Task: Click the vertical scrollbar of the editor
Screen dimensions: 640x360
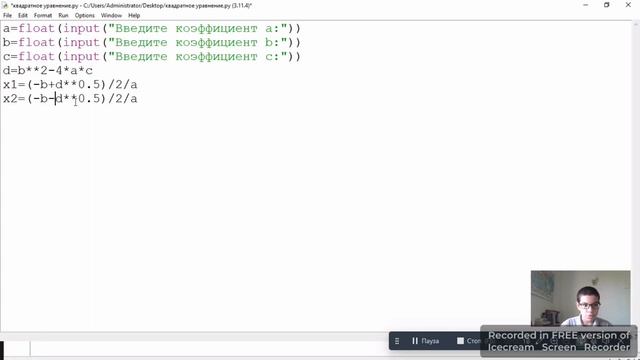Action: coord(636,176)
